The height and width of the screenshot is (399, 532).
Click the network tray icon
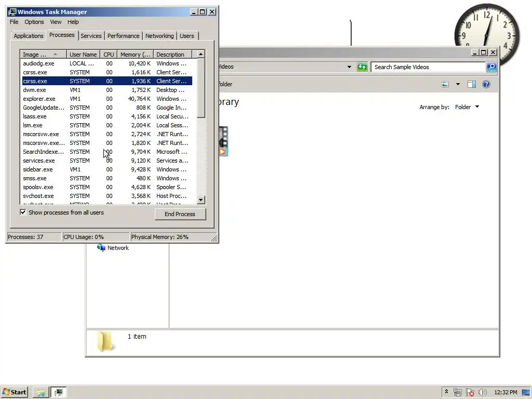(457, 392)
